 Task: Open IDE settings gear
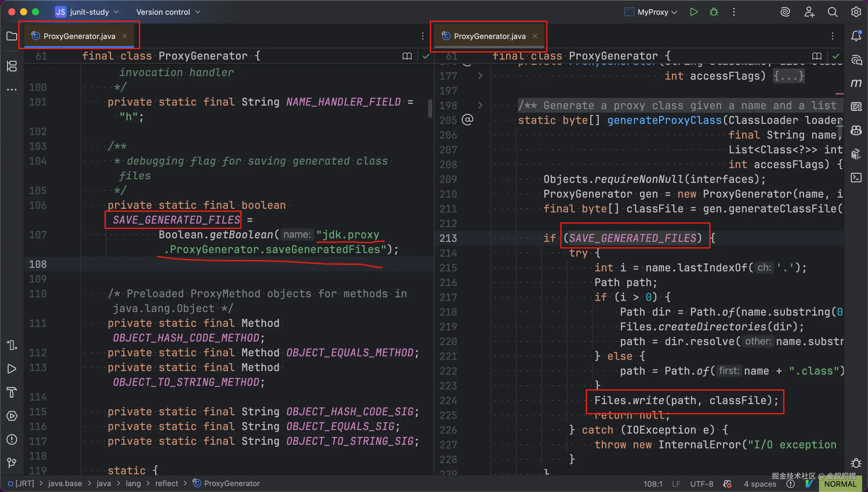pos(856,12)
